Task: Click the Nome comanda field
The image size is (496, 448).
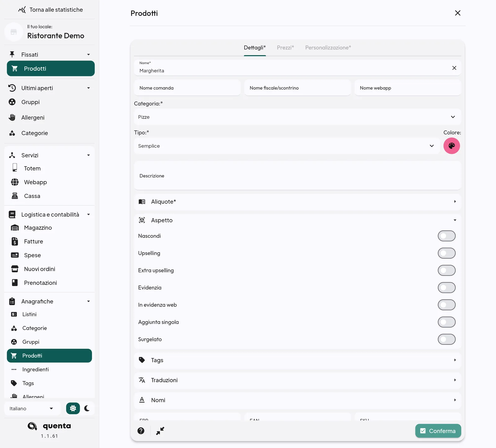Action: pos(187,88)
